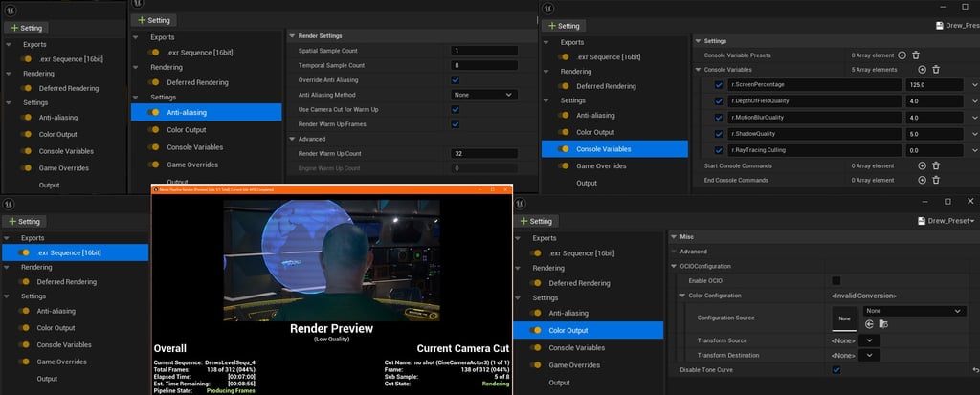
Task: Open the Anti Aliasing Method dropdown
Action: pos(484,95)
